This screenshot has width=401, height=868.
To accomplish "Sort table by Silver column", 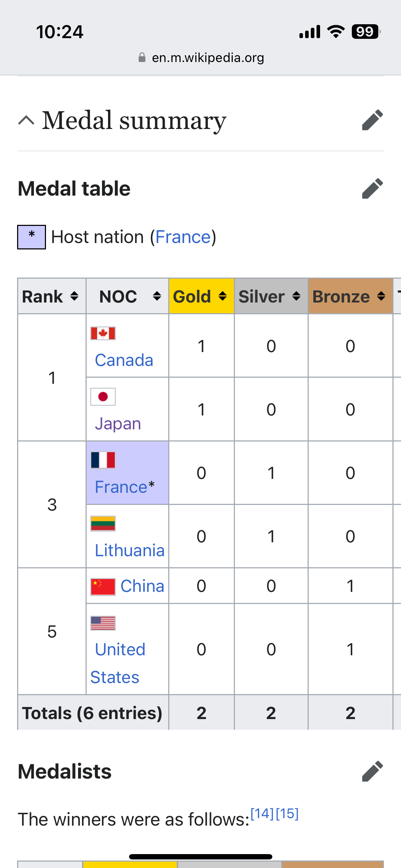I will [296, 296].
